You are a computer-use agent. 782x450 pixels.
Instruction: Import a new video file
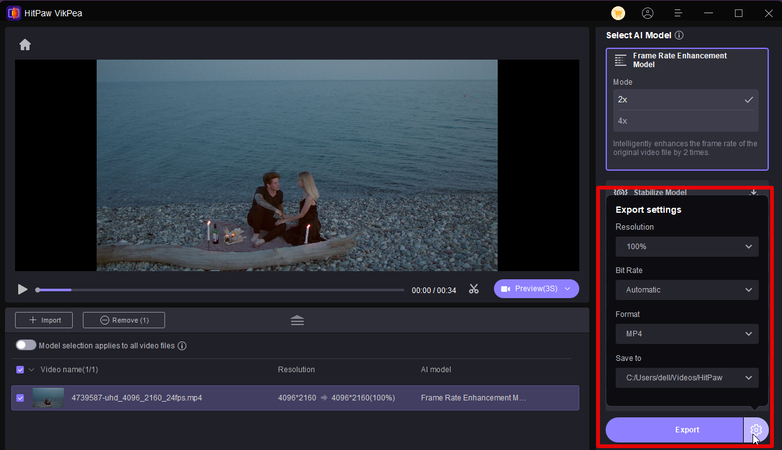44,320
